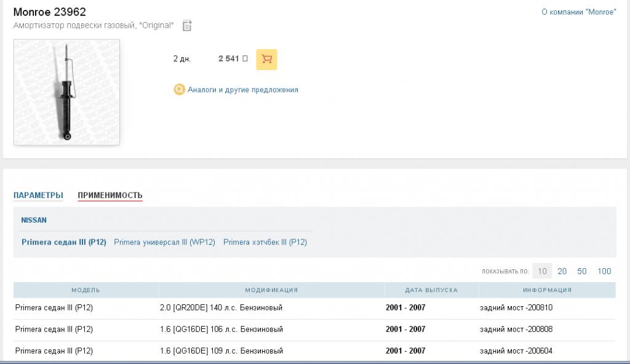Switch to the ПАРАМЕТРЫ tab
This screenshot has height=364, width=630.
click(38, 196)
